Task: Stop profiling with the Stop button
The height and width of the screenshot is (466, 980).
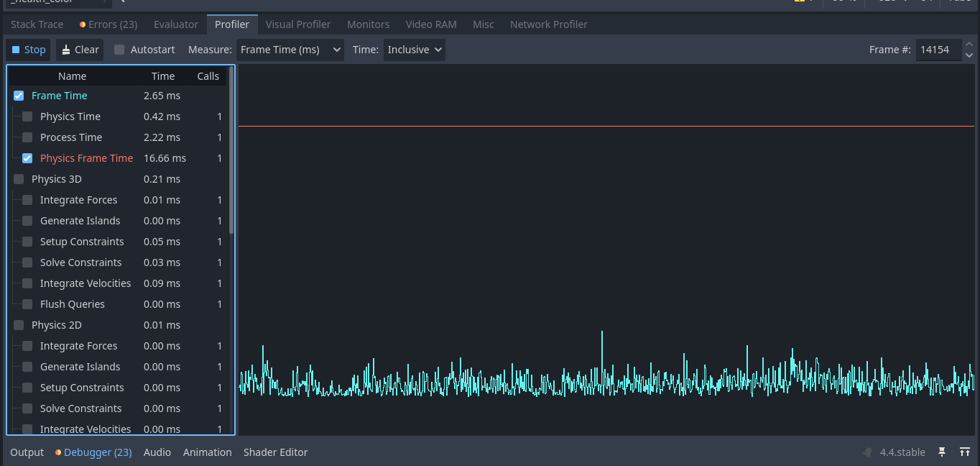Action: coord(29,50)
